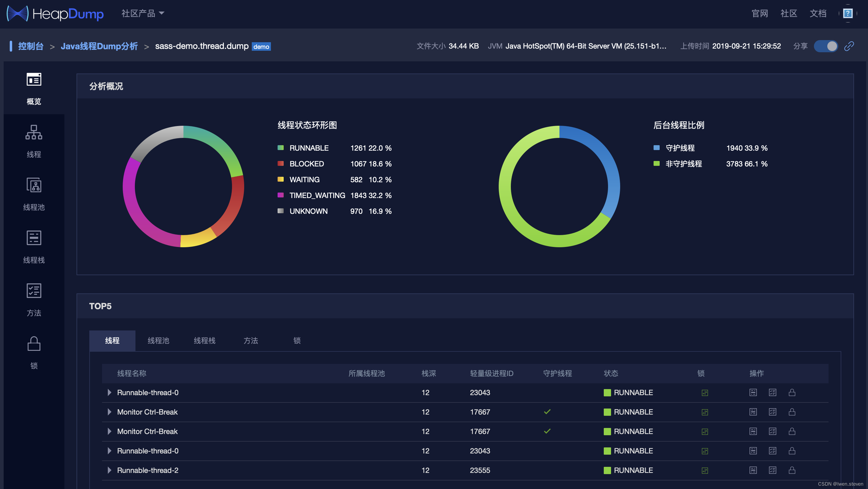Open the 概览 overview sidebar icon

coord(34,80)
